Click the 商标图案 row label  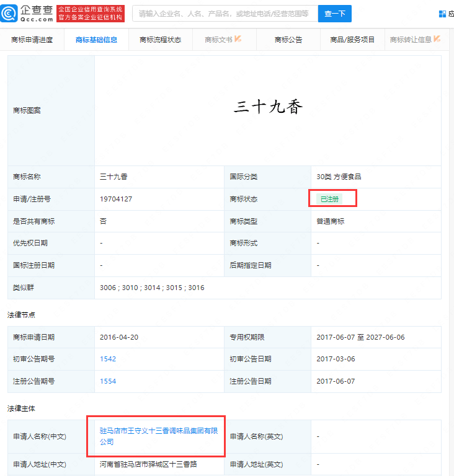click(27, 110)
